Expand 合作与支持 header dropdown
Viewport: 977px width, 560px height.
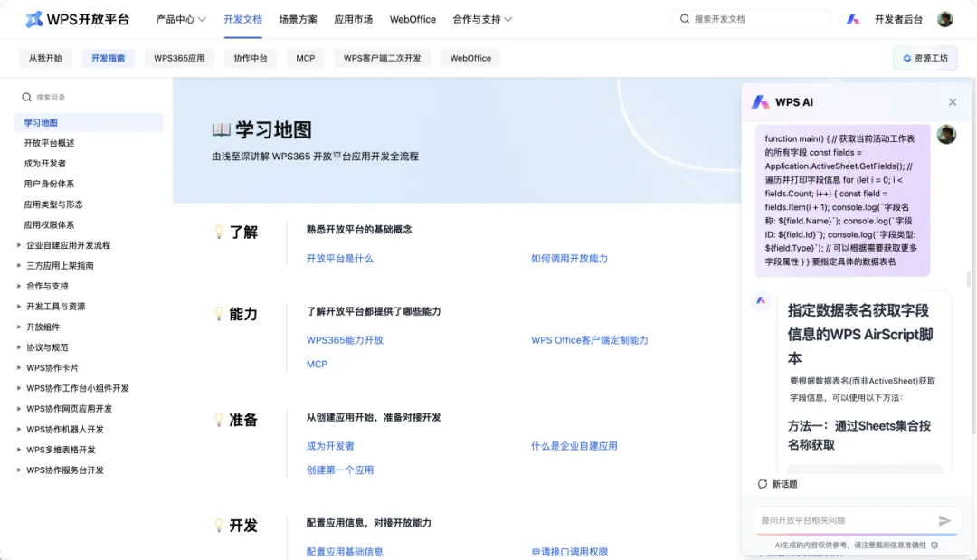[482, 19]
